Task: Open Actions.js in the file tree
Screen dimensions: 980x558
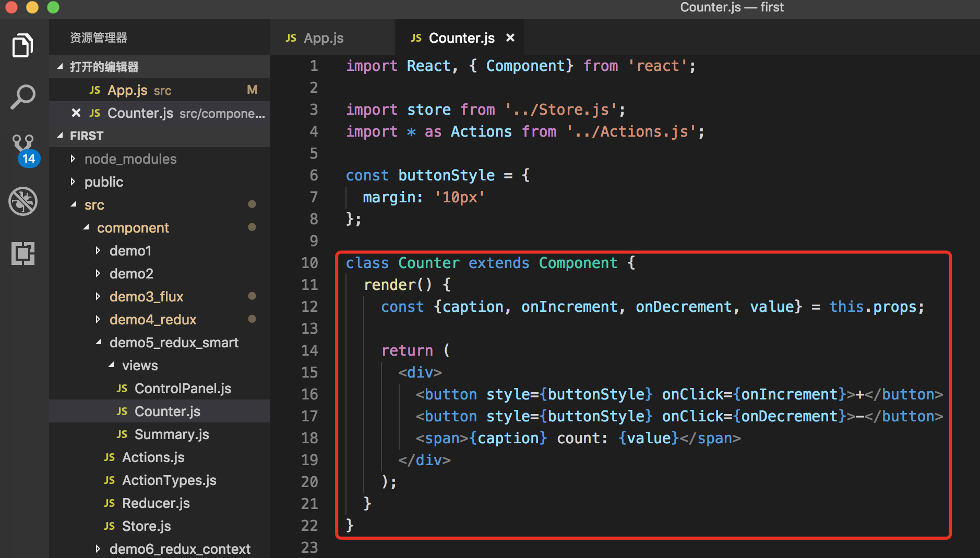Action: [160, 457]
